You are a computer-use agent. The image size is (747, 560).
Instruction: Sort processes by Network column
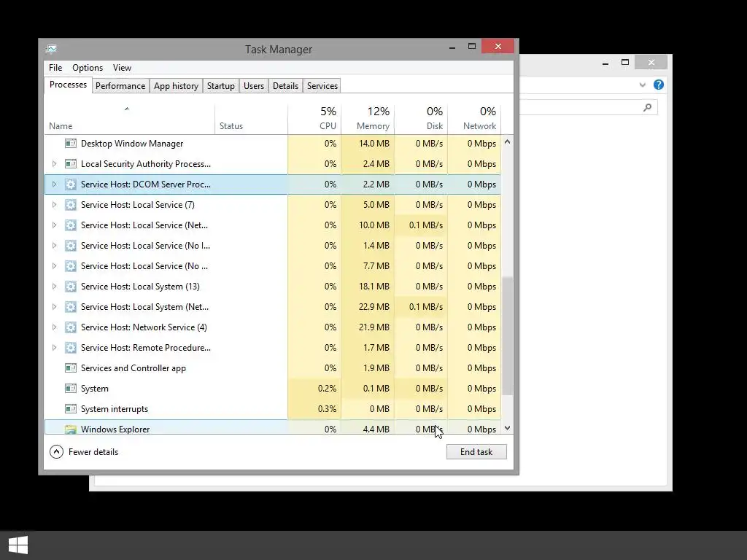tap(474, 117)
